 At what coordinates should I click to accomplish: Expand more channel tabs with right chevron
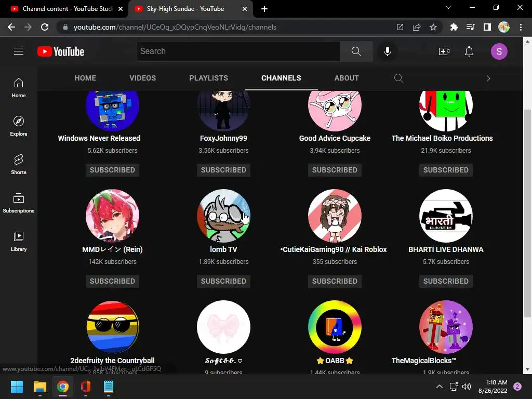tap(488, 78)
